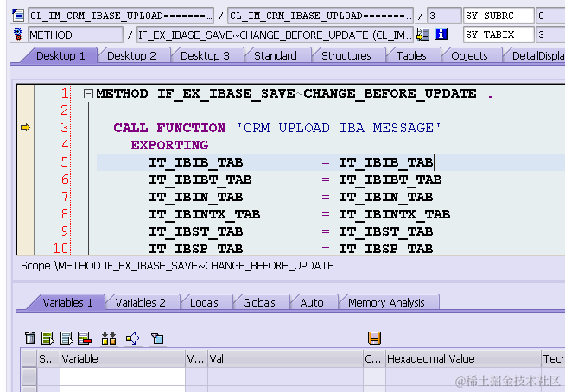The image size is (565, 392).
Task: Click the select-all corner cell of variables table
Action: [x=29, y=359]
